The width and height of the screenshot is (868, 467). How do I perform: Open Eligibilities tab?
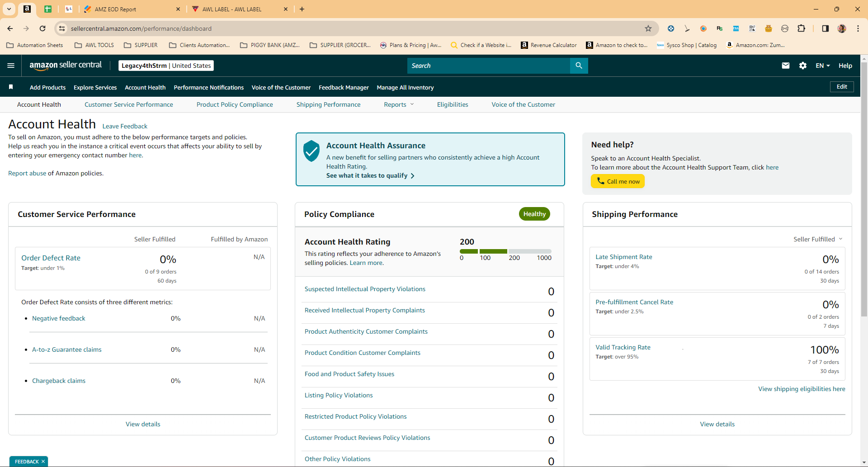click(x=453, y=104)
